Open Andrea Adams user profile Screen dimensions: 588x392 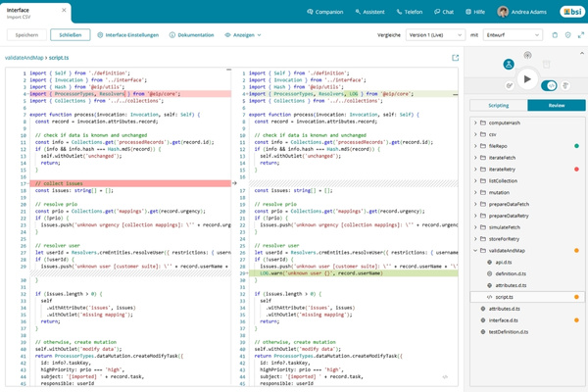[521, 12]
